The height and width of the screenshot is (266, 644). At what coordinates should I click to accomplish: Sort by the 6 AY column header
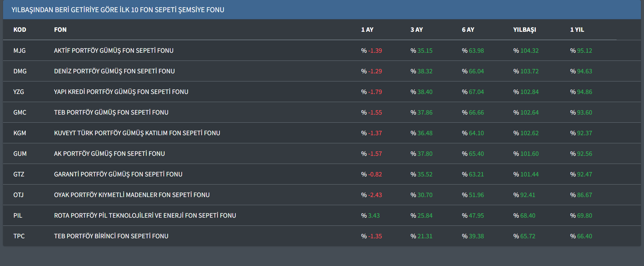(x=468, y=30)
